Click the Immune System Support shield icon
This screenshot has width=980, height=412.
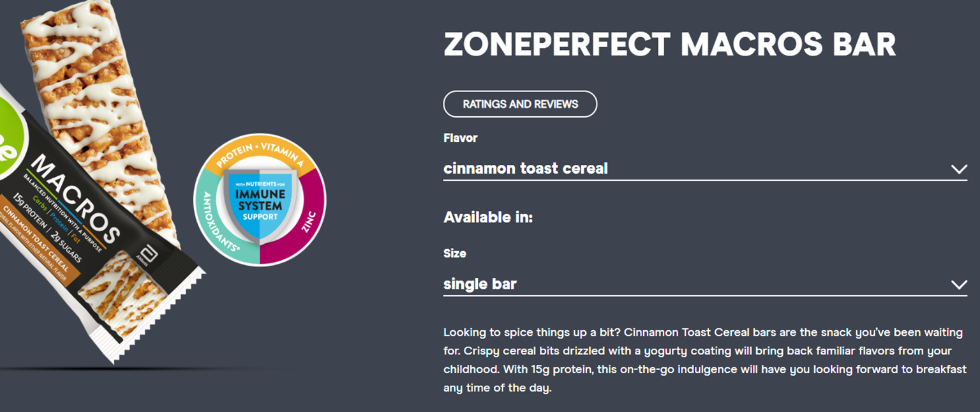(x=260, y=200)
